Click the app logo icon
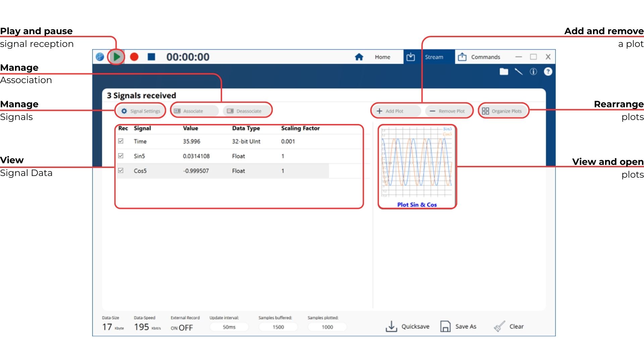Screen dimensions: 644x362 tap(100, 57)
